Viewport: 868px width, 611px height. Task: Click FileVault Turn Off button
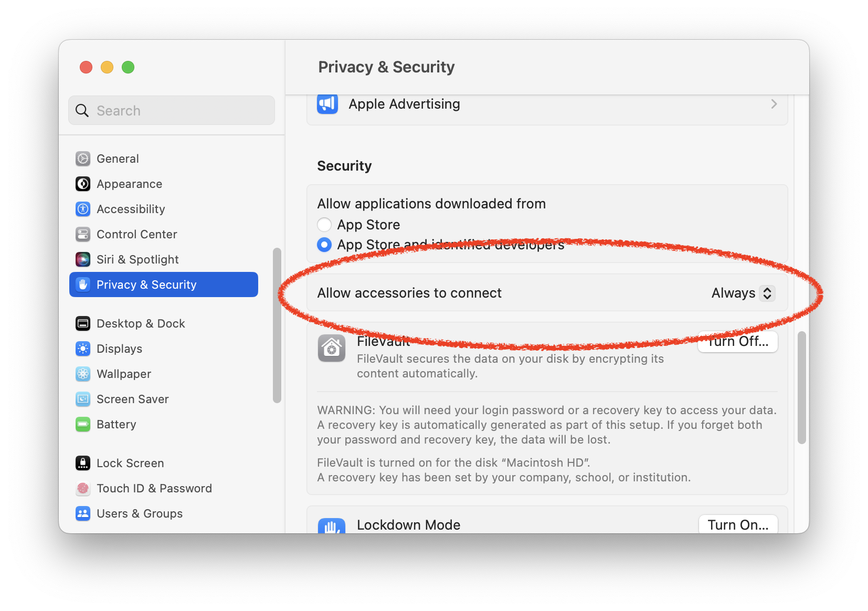(738, 342)
